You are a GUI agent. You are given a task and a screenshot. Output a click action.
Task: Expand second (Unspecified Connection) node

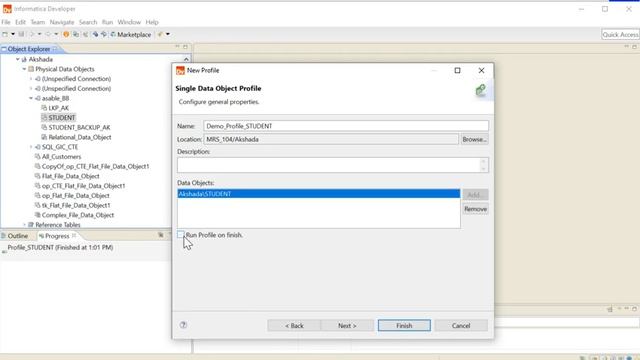pos(31,89)
